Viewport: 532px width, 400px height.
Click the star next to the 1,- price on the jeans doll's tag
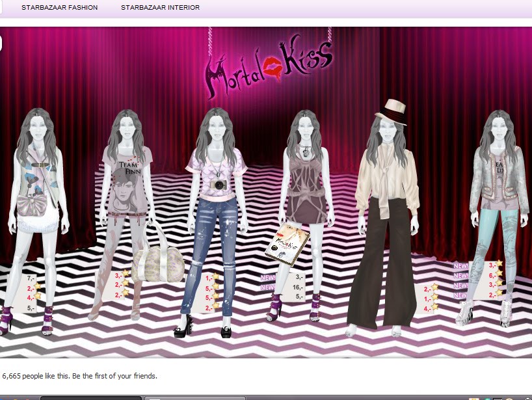(215, 276)
